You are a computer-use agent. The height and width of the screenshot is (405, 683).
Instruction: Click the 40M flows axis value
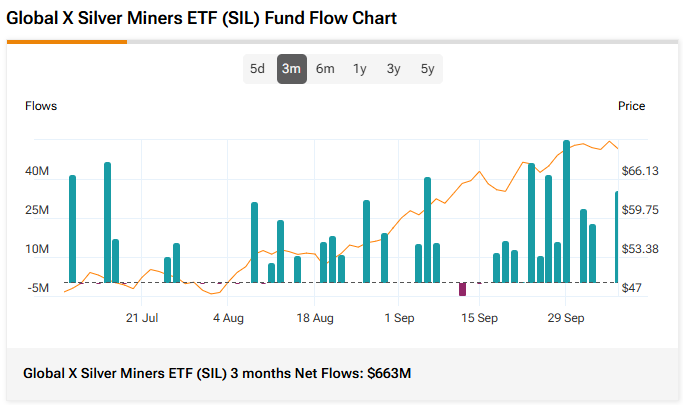(37, 172)
